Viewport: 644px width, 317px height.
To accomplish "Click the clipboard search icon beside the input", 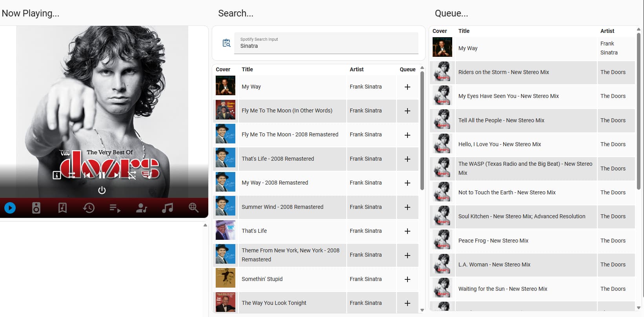I will point(227,43).
